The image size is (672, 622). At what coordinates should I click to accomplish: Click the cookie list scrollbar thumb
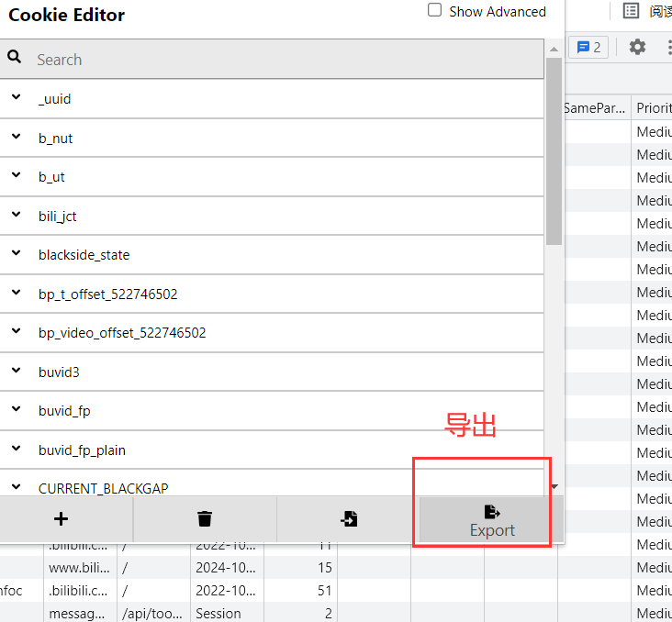click(554, 151)
